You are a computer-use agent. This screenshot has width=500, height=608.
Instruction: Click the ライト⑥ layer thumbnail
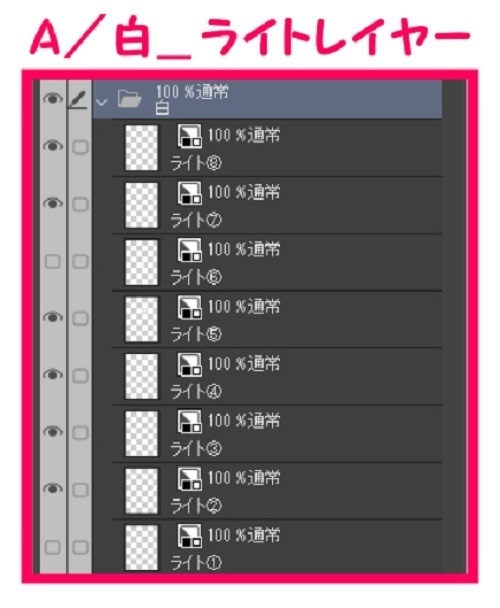[142, 262]
